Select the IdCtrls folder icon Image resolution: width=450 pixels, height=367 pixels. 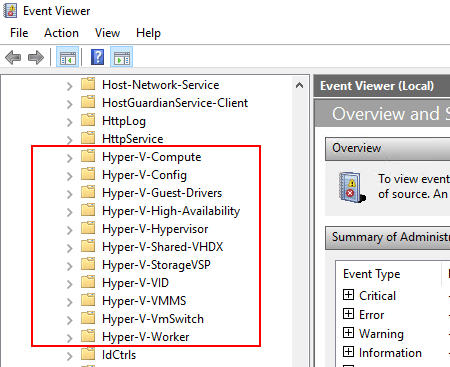pos(88,354)
